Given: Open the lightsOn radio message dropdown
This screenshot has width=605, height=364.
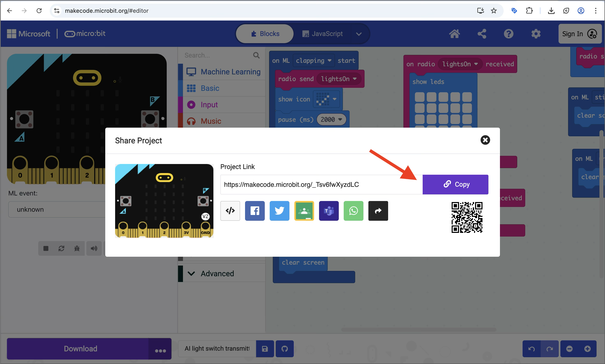Looking at the screenshot, I should [x=355, y=79].
